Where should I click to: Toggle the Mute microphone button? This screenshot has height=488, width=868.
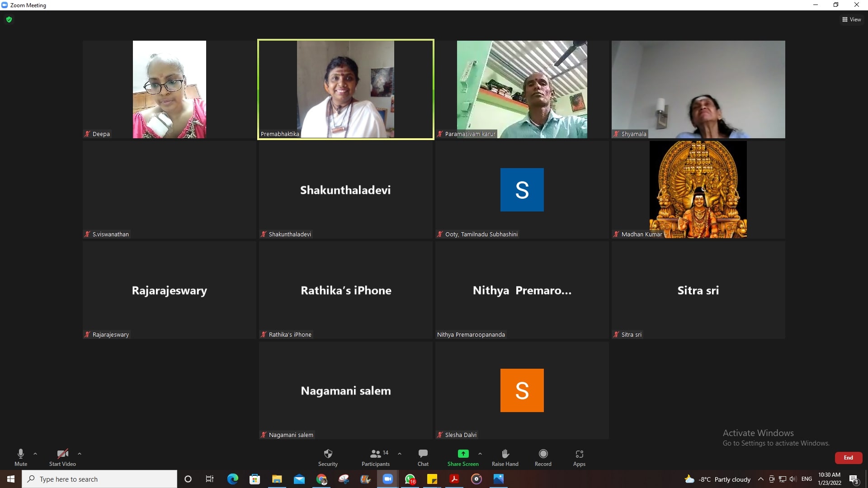click(x=21, y=454)
